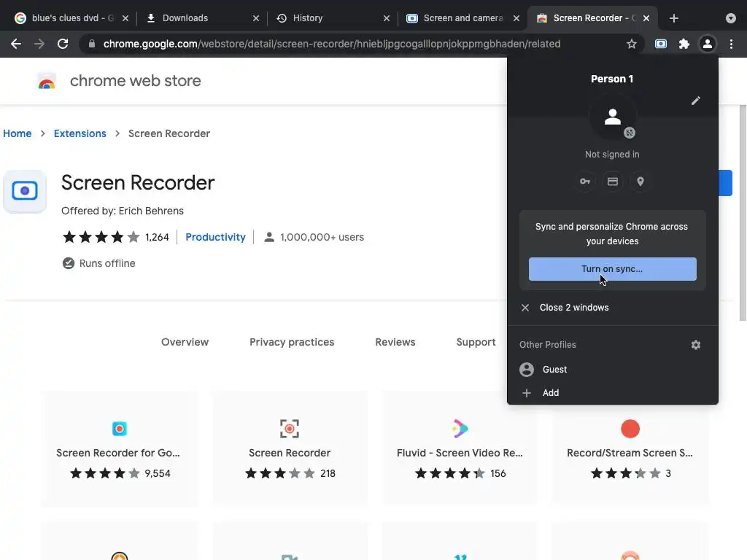Open the Chrome three-dot menu
Image resolution: width=747 pixels, height=560 pixels.
(731, 44)
